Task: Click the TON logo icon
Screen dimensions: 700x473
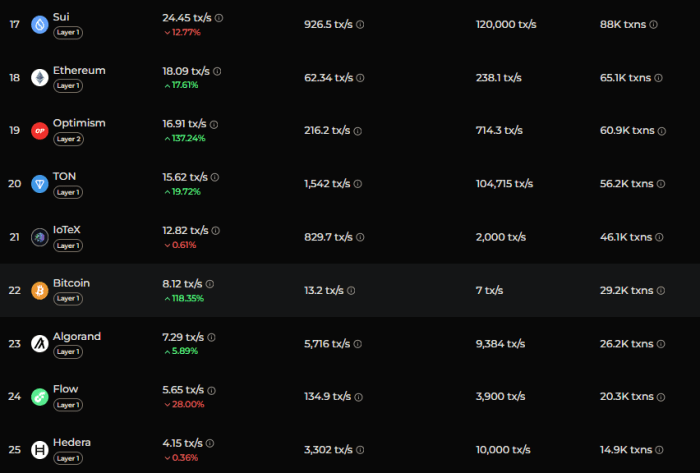Action: (x=40, y=184)
